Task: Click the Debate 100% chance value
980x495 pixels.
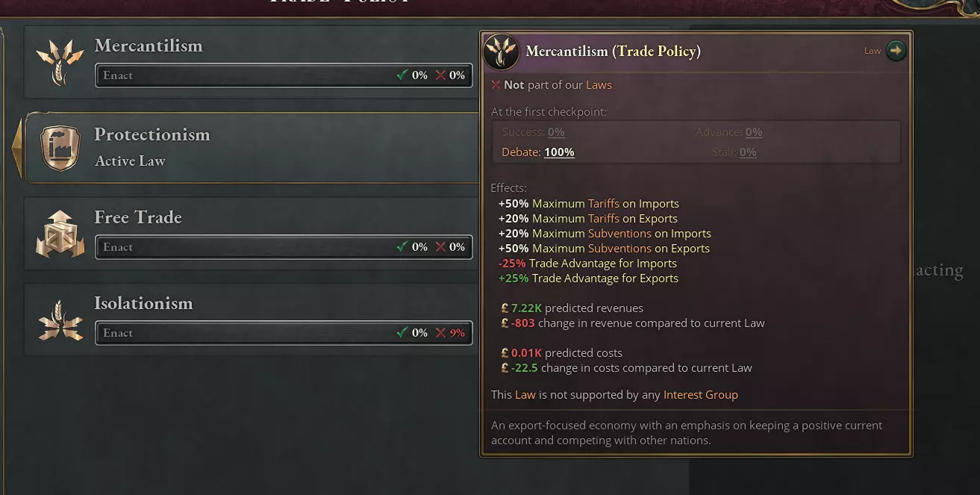Action: click(x=559, y=152)
